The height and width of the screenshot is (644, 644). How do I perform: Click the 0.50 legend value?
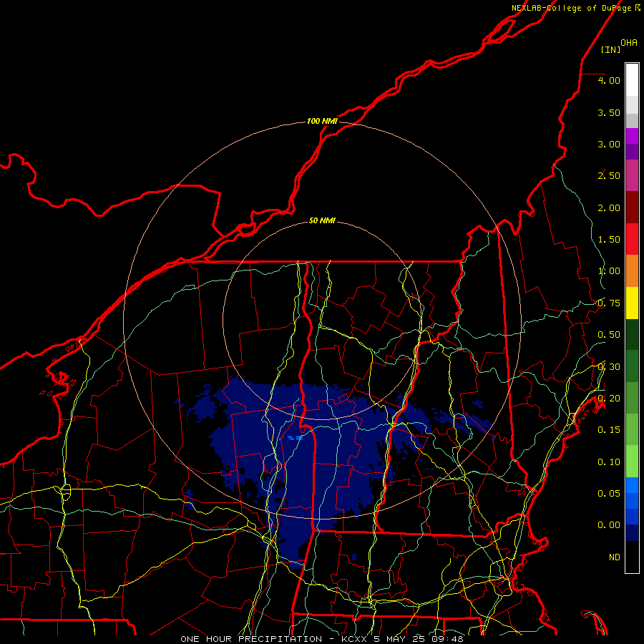click(609, 335)
